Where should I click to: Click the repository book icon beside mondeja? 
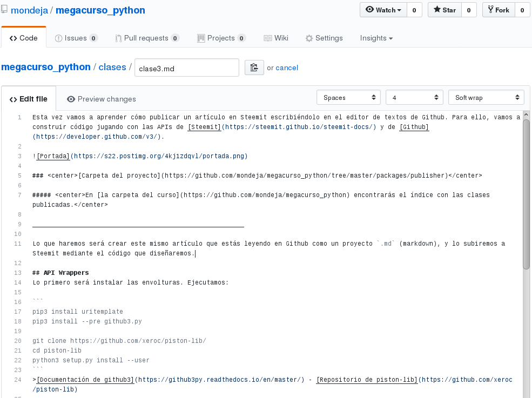click(4, 10)
